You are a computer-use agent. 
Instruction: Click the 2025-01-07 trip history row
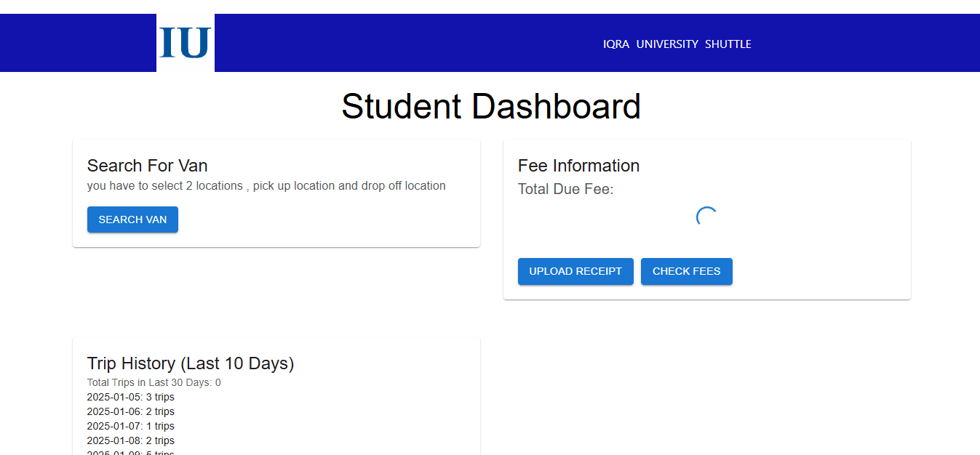pos(131,426)
